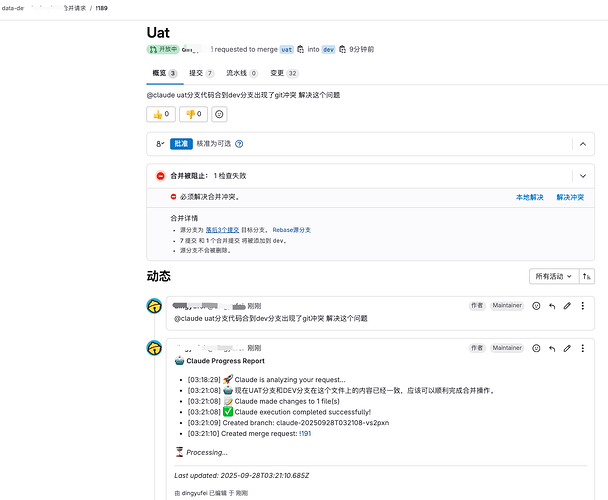Viewport: 608px width, 500px height.
Task: Switch to the 流水线 pipelines tab
Action: click(242, 73)
